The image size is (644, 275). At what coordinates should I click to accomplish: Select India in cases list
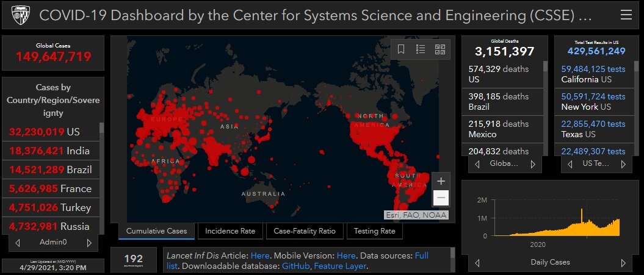tap(51, 151)
